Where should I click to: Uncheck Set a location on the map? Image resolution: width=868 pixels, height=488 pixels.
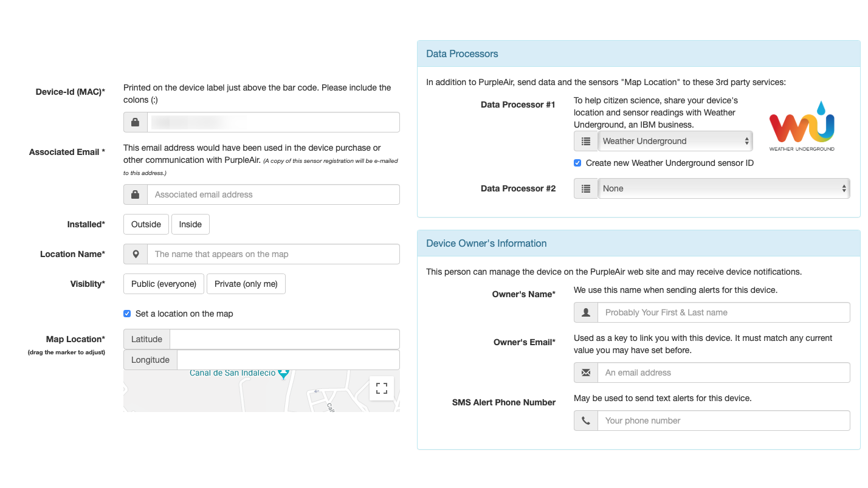[x=127, y=314]
